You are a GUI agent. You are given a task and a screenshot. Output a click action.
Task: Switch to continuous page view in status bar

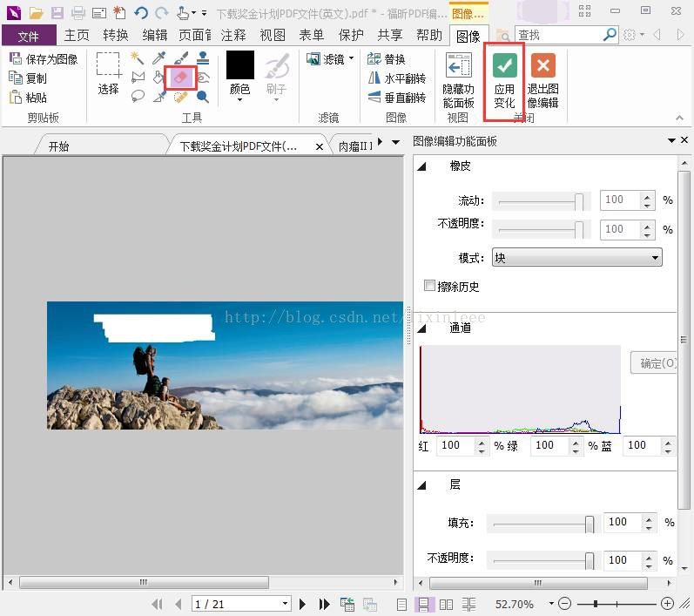(423, 604)
